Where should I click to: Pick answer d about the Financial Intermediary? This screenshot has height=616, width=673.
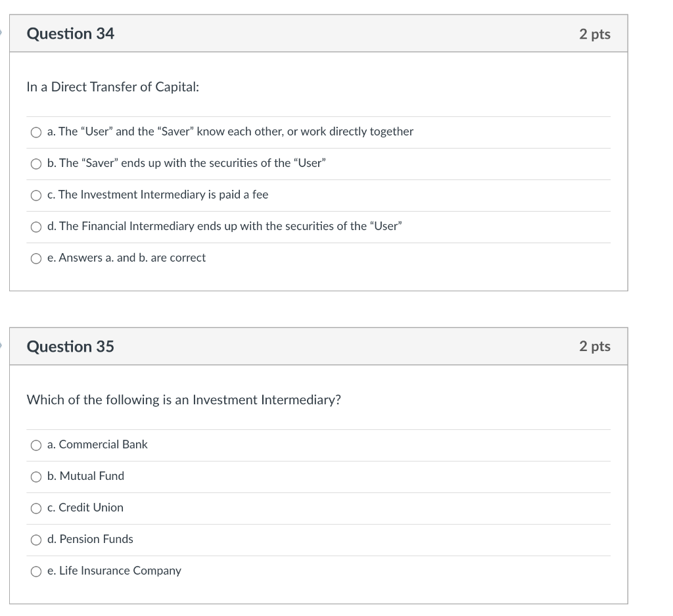coord(36,226)
